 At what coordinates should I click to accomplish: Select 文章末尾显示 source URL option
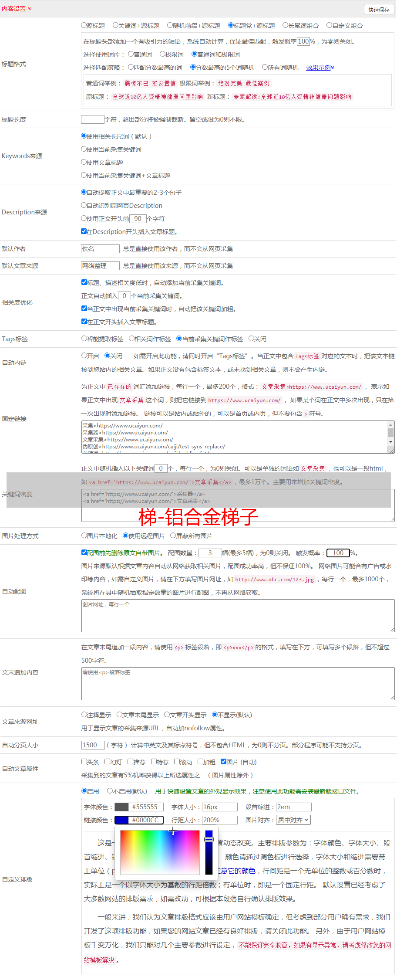[119, 715]
